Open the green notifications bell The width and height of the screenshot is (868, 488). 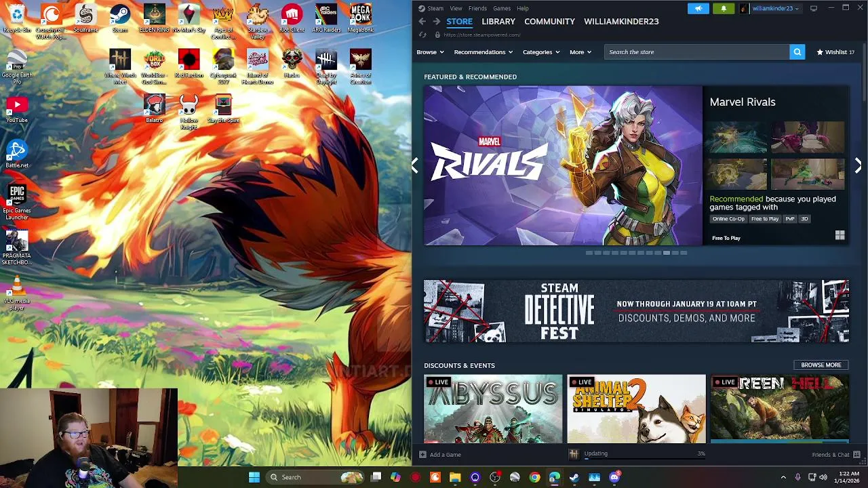pyautogui.click(x=724, y=8)
